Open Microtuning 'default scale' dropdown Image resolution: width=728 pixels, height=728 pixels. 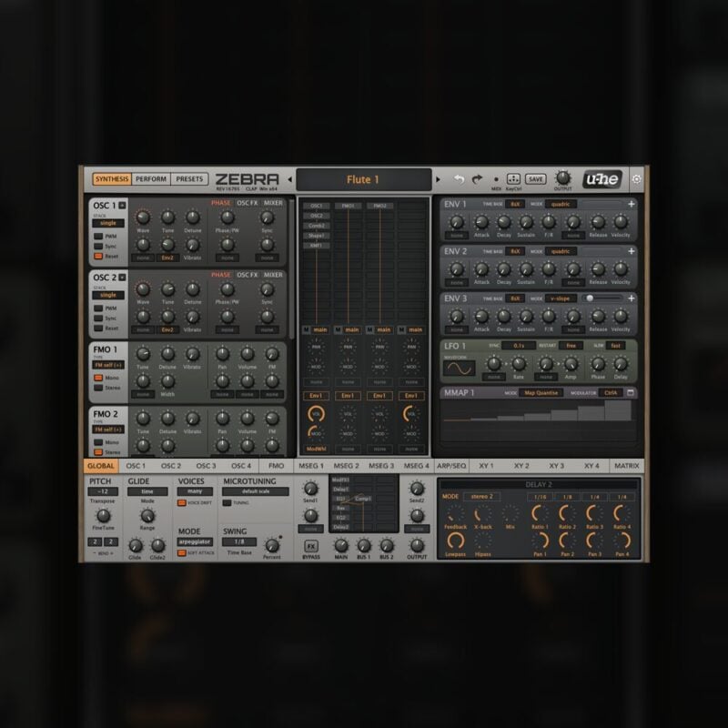point(256,491)
